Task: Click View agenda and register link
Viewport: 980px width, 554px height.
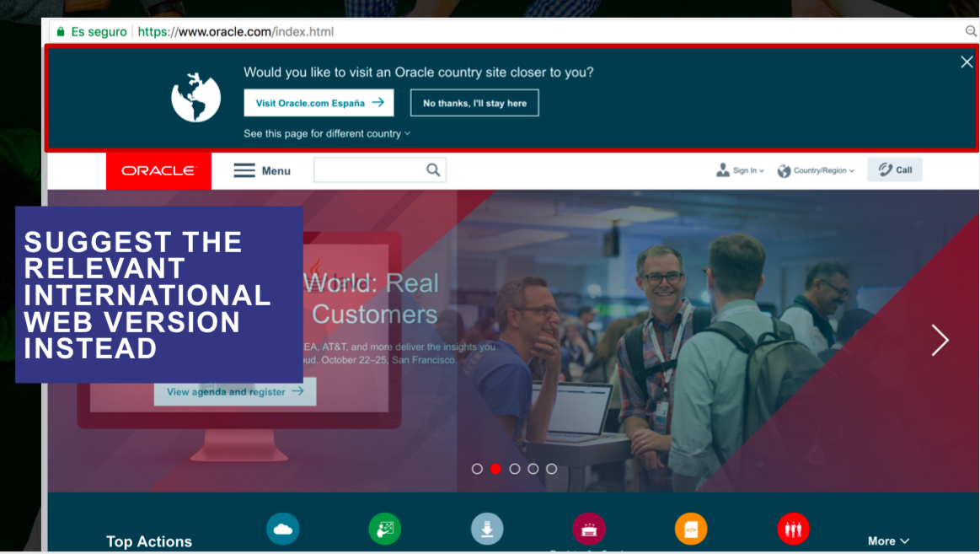Action: pos(235,391)
